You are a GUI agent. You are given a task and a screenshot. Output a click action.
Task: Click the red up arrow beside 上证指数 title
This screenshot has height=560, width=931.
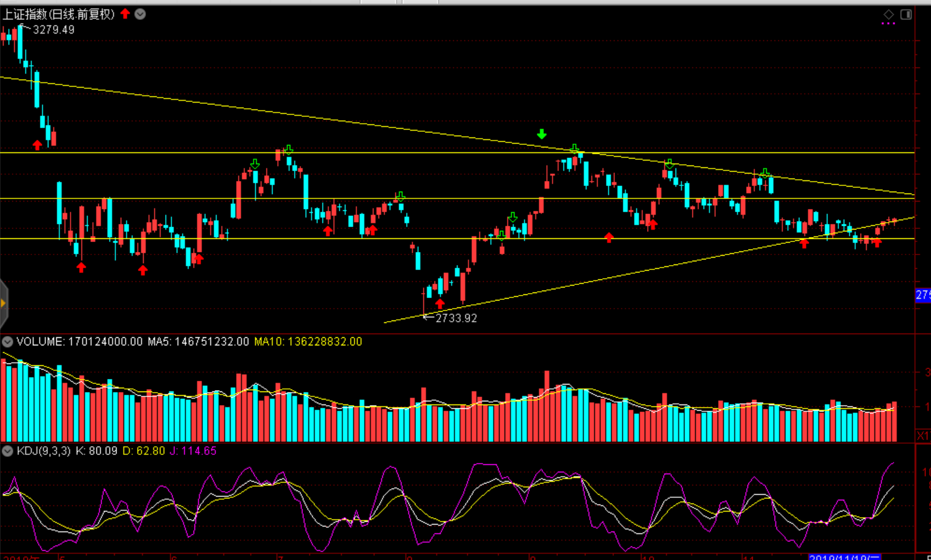(125, 14)
